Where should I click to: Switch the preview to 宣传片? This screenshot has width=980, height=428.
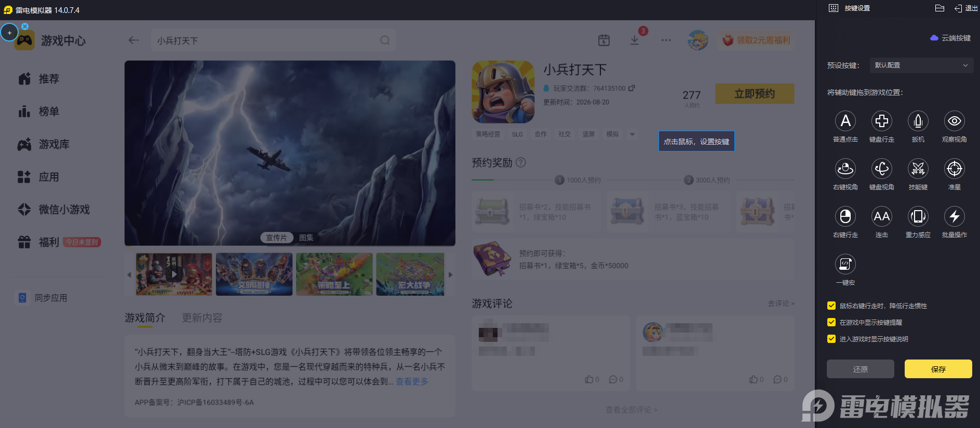point(276,238)
